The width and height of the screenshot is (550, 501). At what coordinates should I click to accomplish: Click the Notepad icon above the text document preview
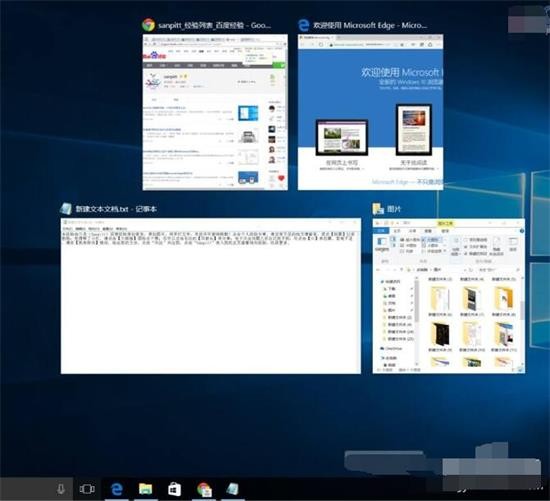66,208
